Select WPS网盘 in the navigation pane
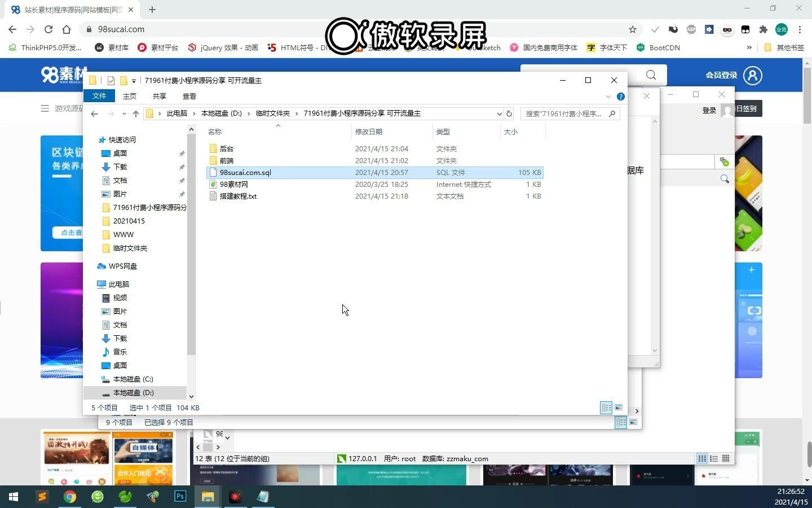The height and width of the screenshot is (508, 812). (x=123, y=266)
